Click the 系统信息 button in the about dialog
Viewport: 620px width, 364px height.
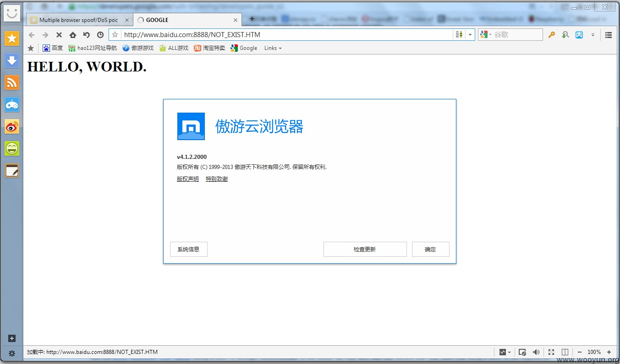(189, 250)
